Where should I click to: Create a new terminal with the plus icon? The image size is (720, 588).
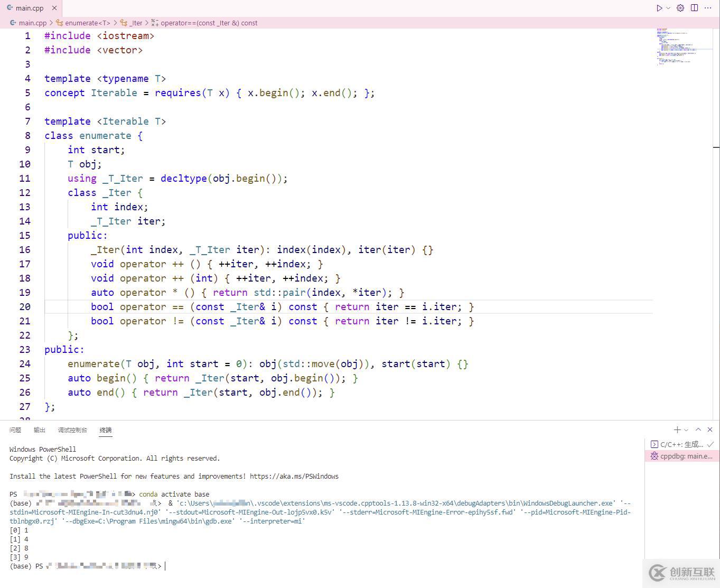tap(677, 430)
